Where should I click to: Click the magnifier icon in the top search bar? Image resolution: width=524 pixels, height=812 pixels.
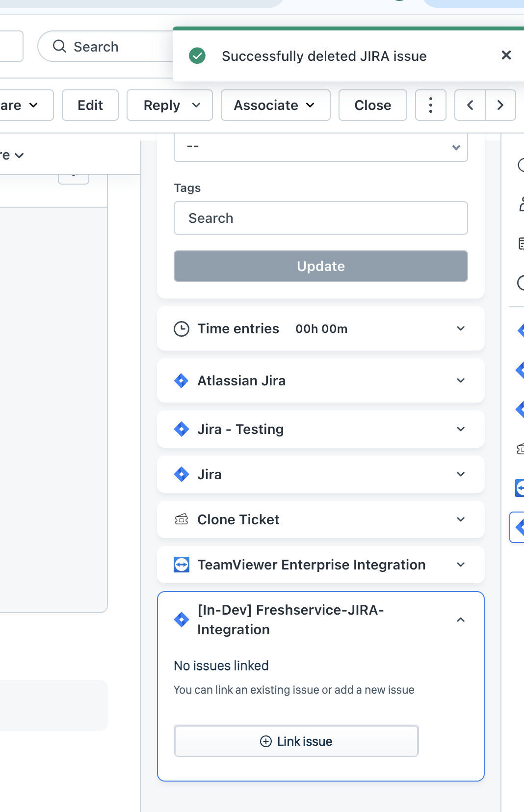coord(59,46)
